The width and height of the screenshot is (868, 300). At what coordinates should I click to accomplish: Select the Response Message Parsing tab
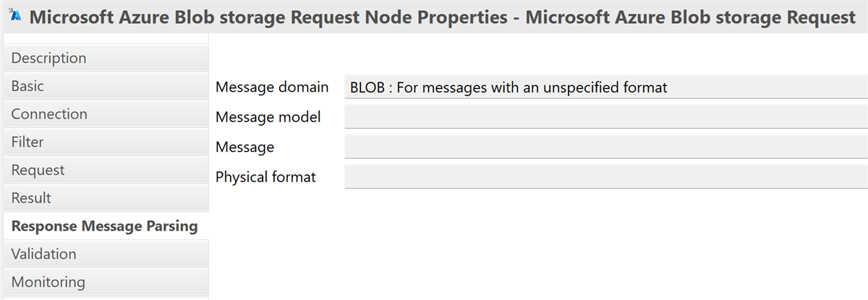pyautogui.click(x=104, y=226)
